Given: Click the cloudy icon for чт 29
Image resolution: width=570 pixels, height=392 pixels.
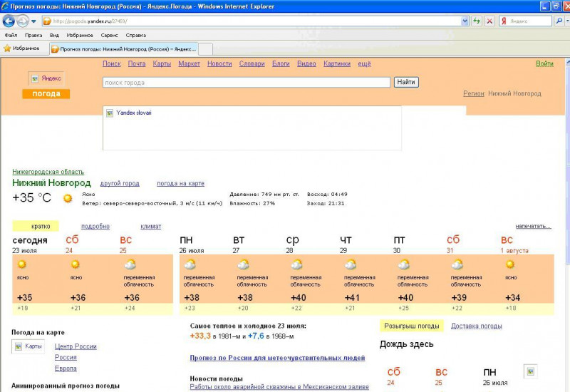Looking at the screenshot, I should tap(351, 264).
